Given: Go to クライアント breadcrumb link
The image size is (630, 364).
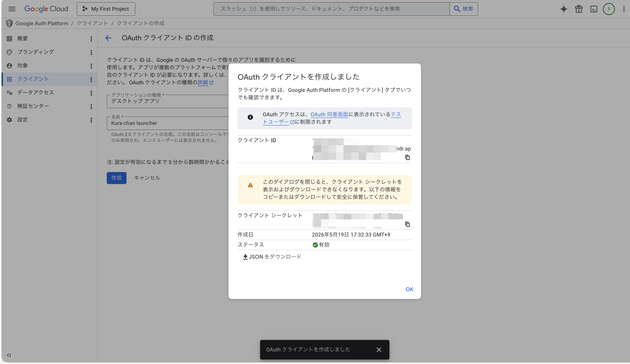Looking at the screenshot, I should [x=92, y=23].
